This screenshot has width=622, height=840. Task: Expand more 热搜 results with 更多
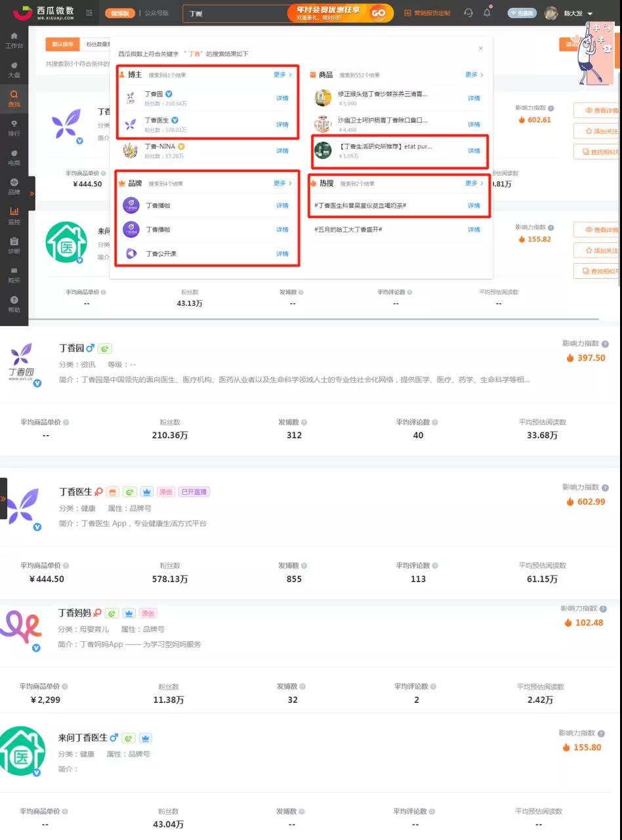[x=474, y=183]
